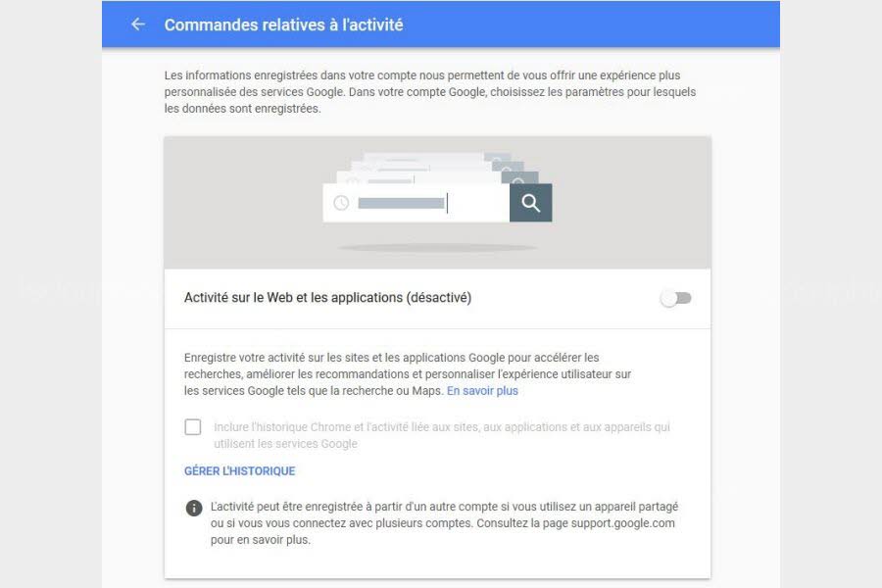Screen dimensions: 882x588
Task: Click the magnifying glass search icon
Action: click(x=530, y=203)
